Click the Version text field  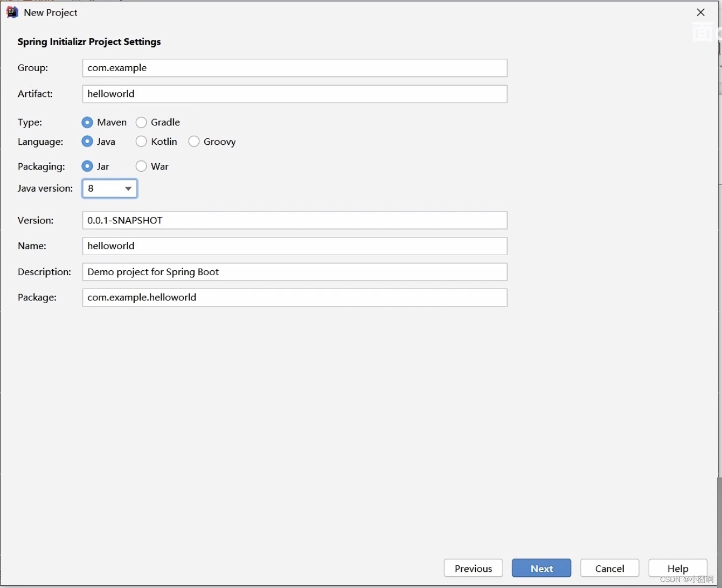(294, 220)
